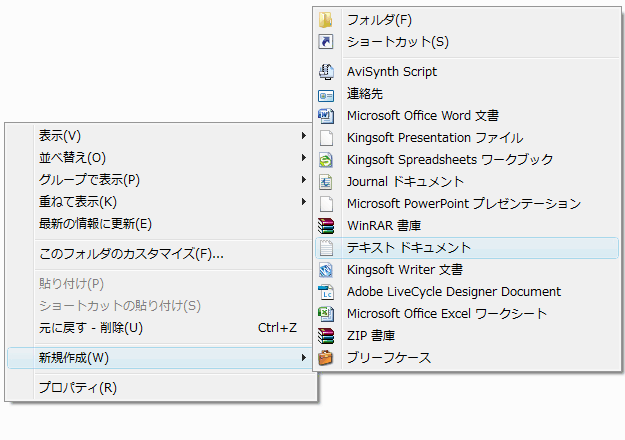Click the shortcut arrow icon beside ショートカット(S)
The image size is (625, 440).
326,41
